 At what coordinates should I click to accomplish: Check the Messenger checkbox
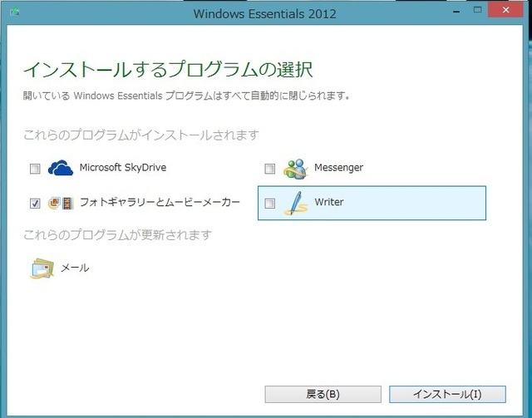pos(269,169)
